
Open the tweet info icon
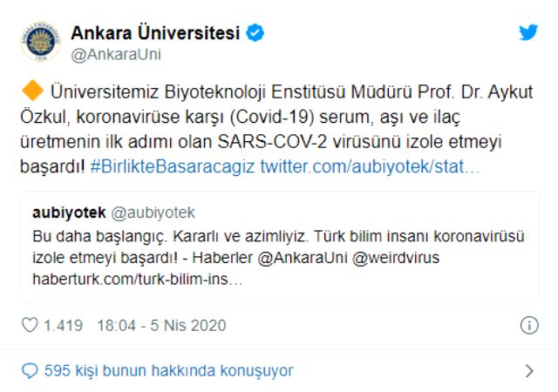pyautogui.click(x=528, y=326)
